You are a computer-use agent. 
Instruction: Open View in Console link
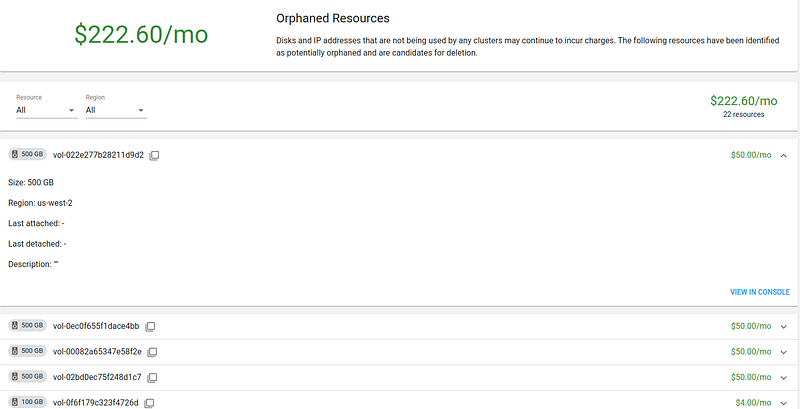[760, 292]
